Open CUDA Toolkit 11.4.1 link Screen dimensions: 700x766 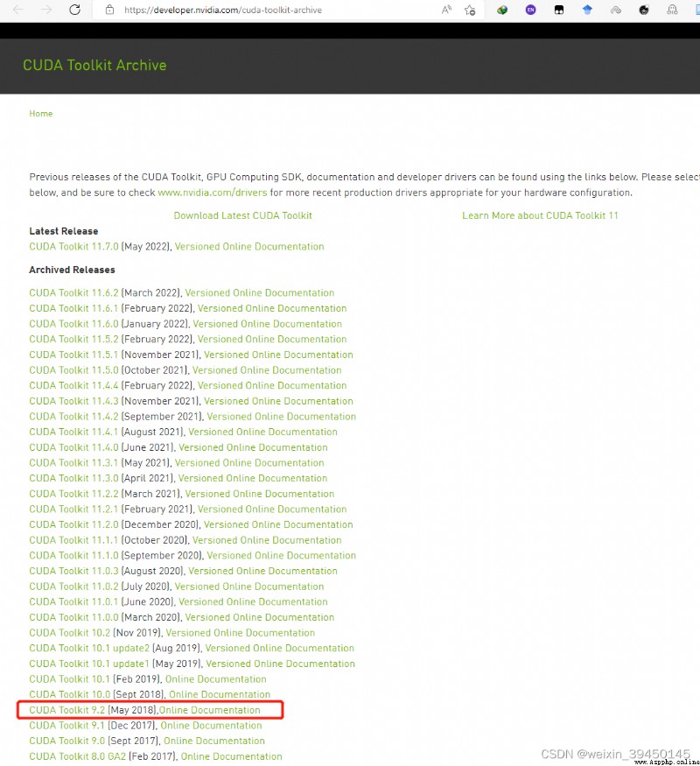coord(73,432)
